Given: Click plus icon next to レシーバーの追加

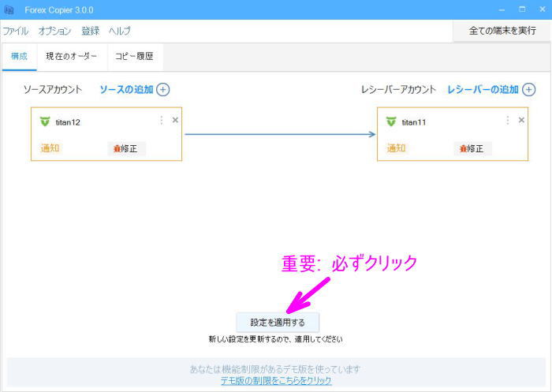Looking at the screenshot, I should (x=528, y=89).
